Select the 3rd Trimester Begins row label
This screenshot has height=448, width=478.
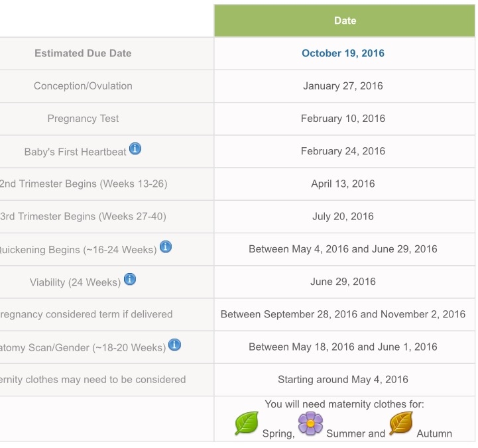[83, 217]
